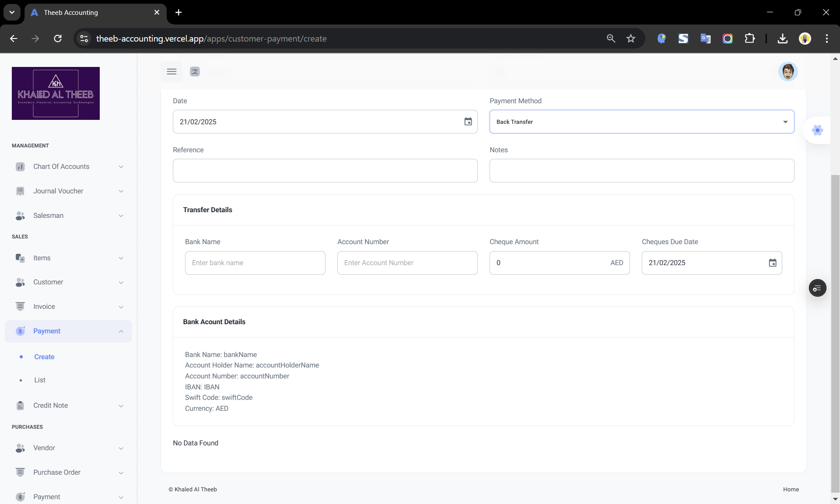
Task: Open the Payment Method dropdown
Action: pyautogui.click(x=641, y=122)
